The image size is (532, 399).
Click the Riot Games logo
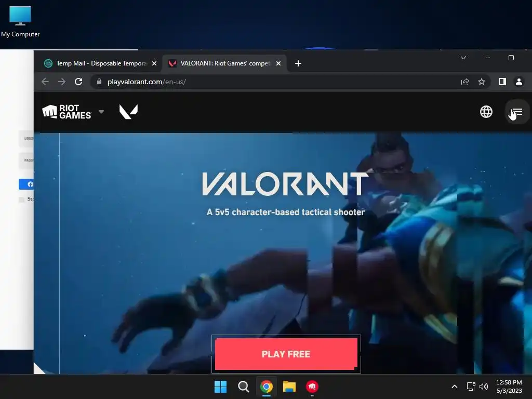pos(66,112)
